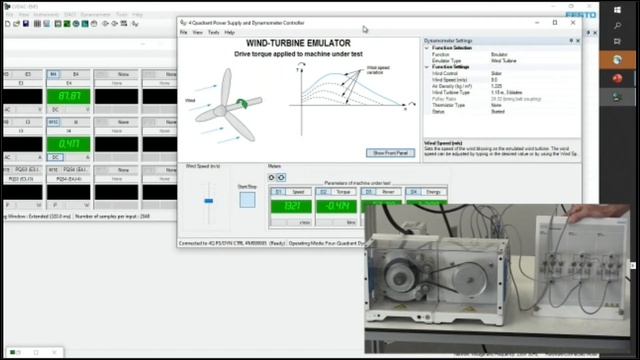Click the green E4 voltage reading 87.87

point(69,96)
